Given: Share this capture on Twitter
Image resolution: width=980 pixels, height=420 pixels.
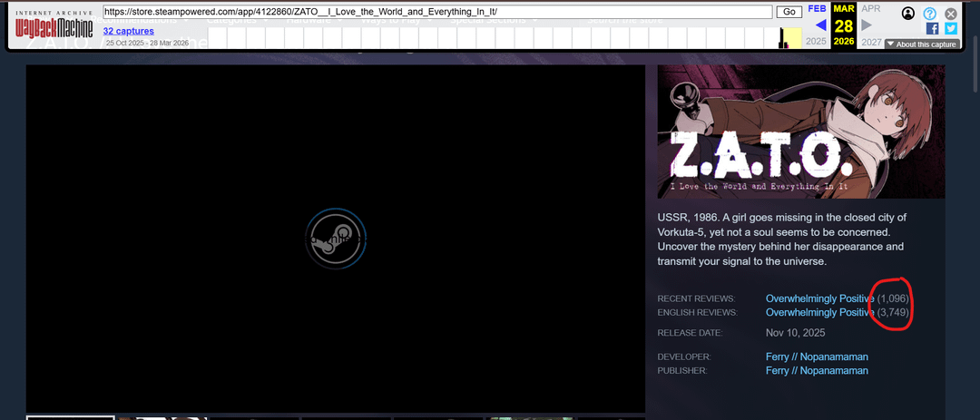Looking at the screenshot, I should coord(950,29).
